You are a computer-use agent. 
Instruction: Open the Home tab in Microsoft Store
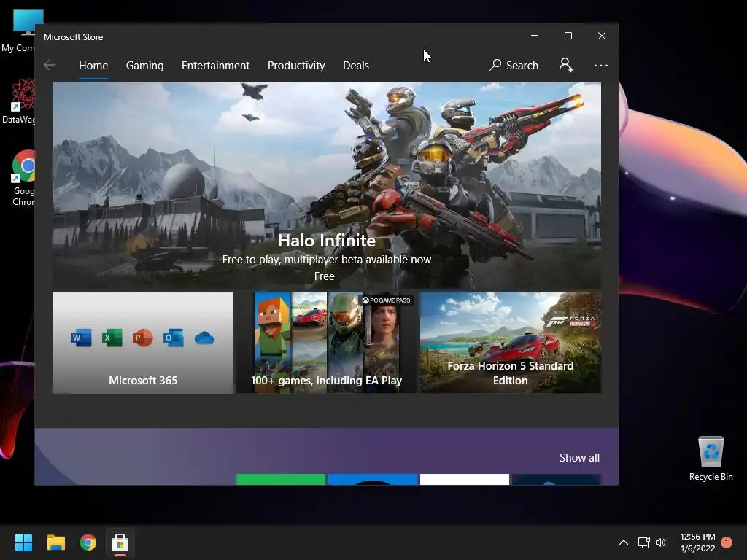click(x=93, y=65)
